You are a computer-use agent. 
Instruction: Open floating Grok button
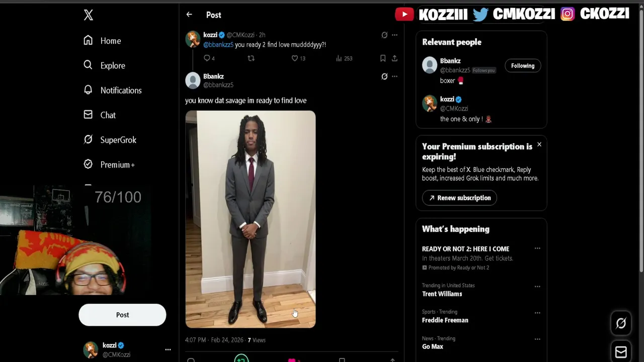pos(621,323)
